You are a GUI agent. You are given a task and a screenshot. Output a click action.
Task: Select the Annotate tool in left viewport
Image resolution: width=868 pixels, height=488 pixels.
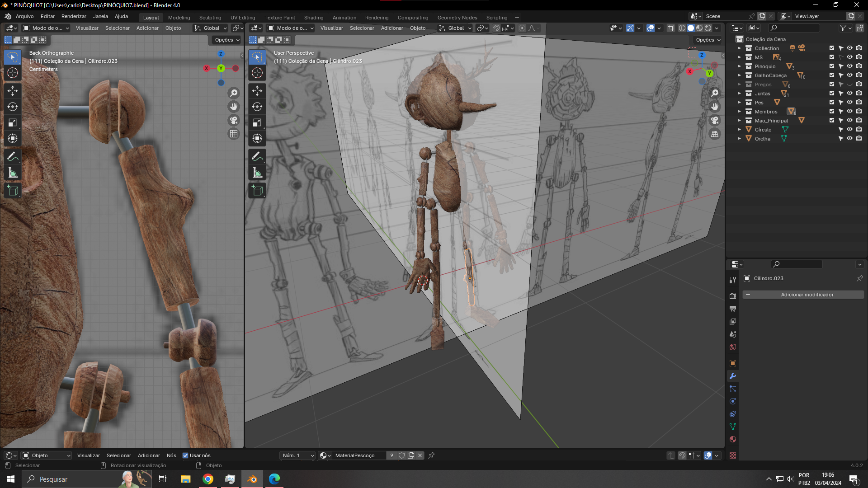click(13, 157)
